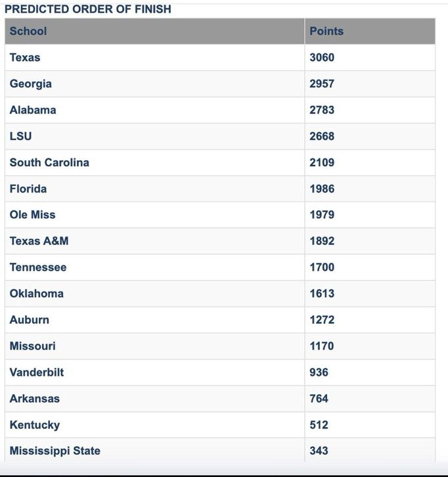Screen dimensions: 448x477
Task: Select Oklahoma in the table
Action: pyautogui.click(x=37, y=294)
